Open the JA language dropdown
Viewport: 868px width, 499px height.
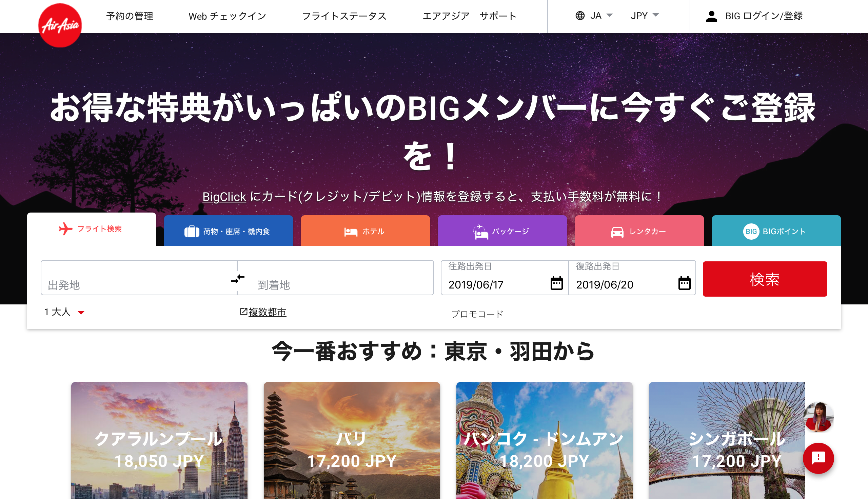click(x=594, y=15)
